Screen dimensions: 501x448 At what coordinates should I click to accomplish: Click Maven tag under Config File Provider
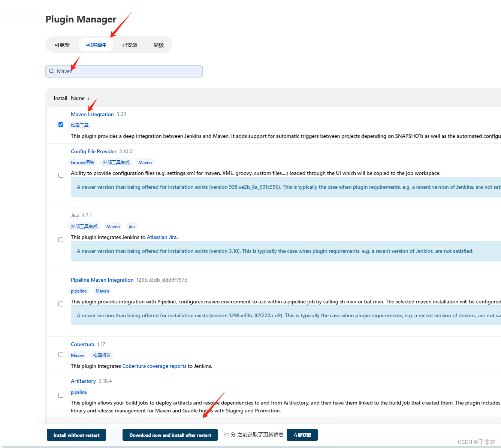click(145, 162)
